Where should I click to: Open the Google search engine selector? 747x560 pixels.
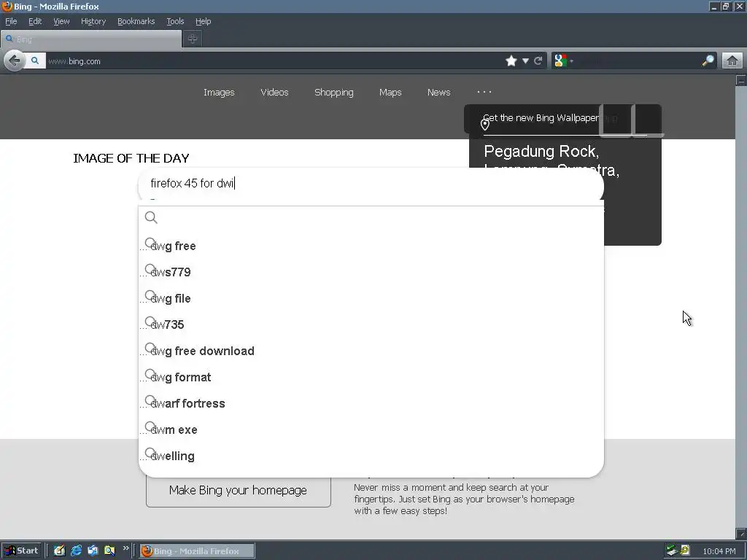click(563, 61)
